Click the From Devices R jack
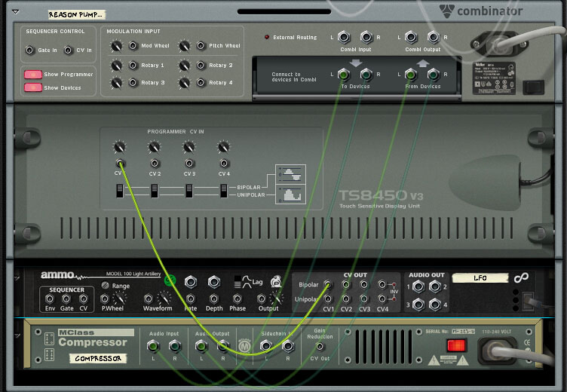Image resolution: width=567 pixels, height=392 pixels. 434,75
